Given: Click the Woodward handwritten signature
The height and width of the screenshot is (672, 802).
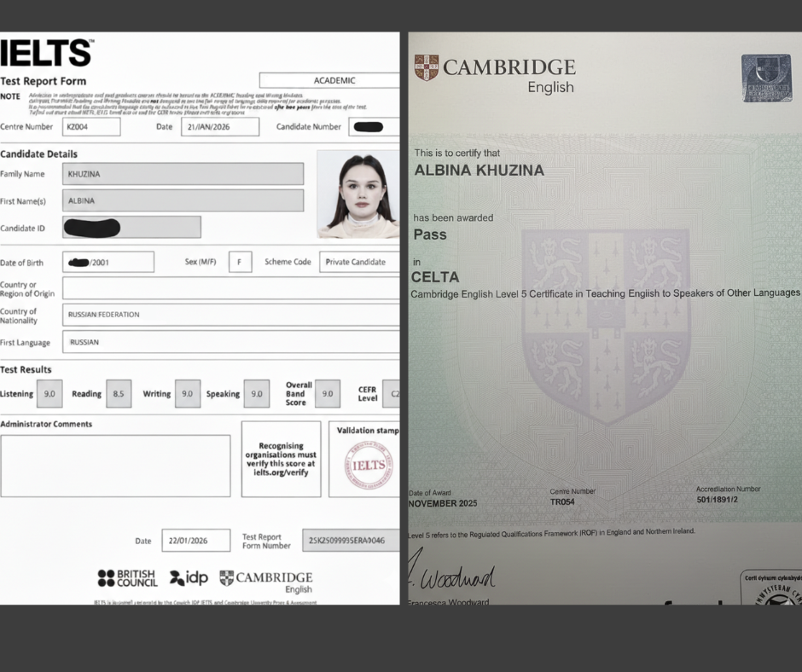Looking at the screenshot, I should (451, 571).
